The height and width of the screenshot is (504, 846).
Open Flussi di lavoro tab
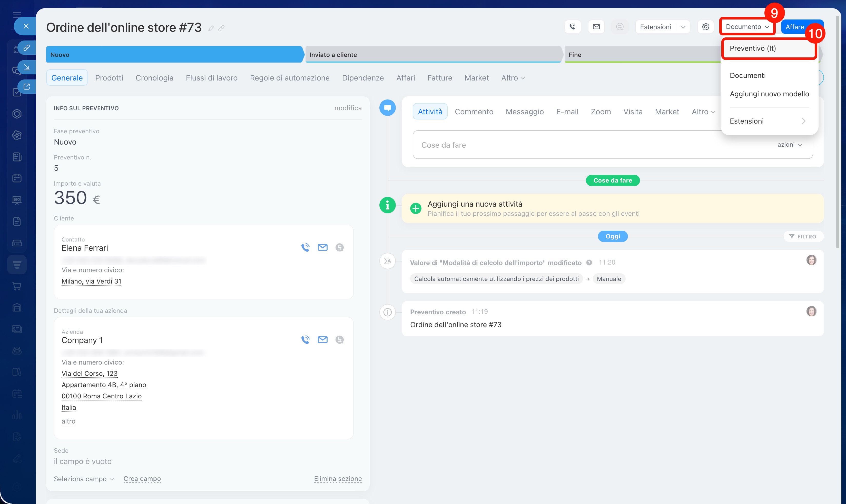211,78
